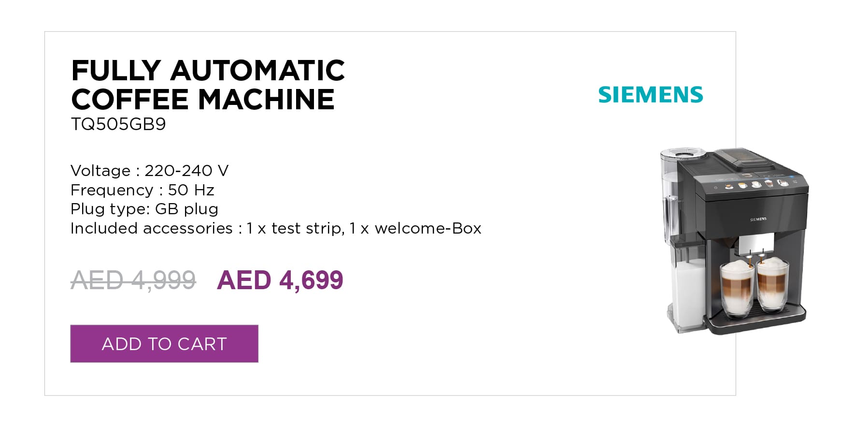Click the left latte glass under the spout
The height and width of the screenshot is (427, 868).
pyautogui.click(x=738, y=289)
